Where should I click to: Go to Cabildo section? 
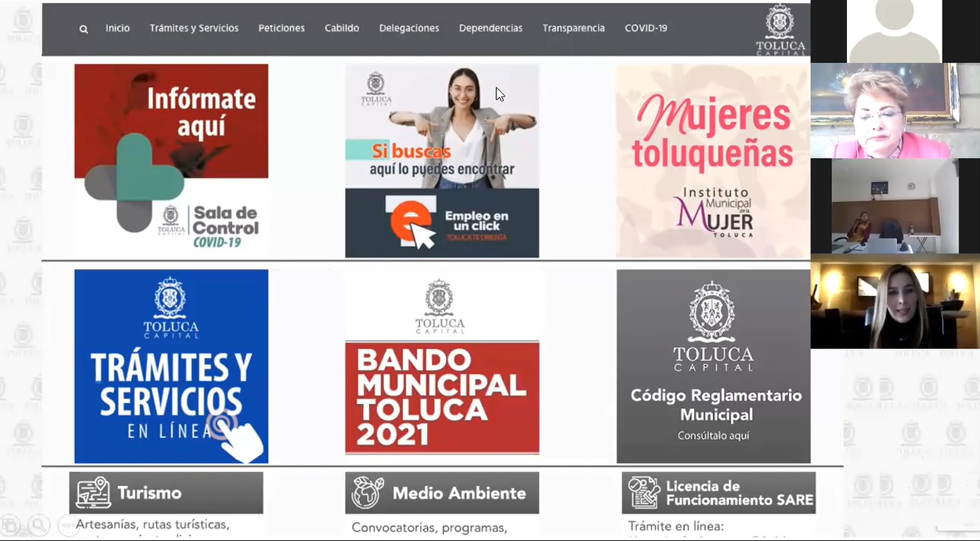342,28
